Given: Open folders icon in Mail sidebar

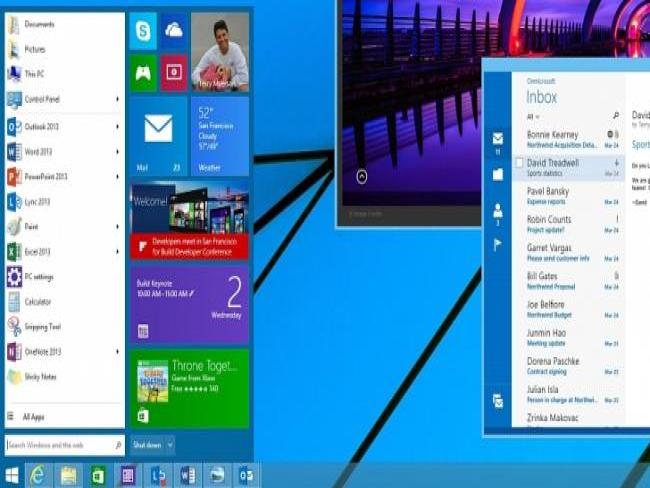Looking at the screenshot, I should 498,175.
